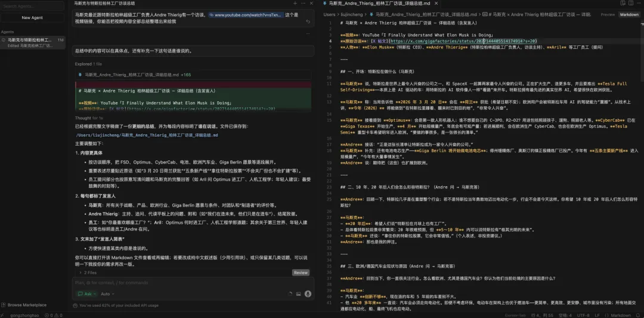Open errors and warnings count in status bar
This screenshot has height=318, width=644.
[x=52, y=315]
